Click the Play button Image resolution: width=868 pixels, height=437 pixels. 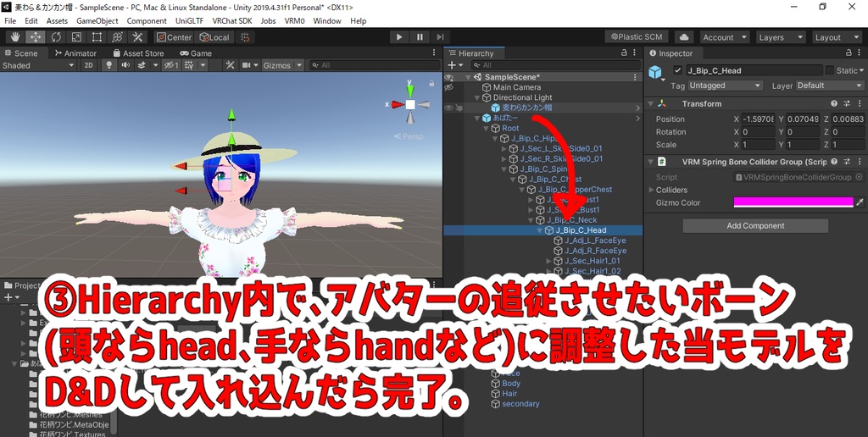point(399,37)
